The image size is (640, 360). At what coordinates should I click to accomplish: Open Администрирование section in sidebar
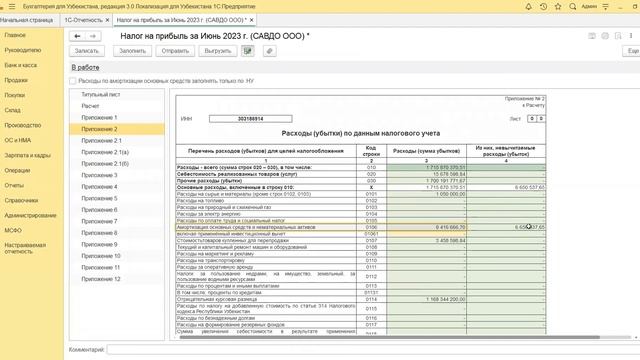point(30,216)
